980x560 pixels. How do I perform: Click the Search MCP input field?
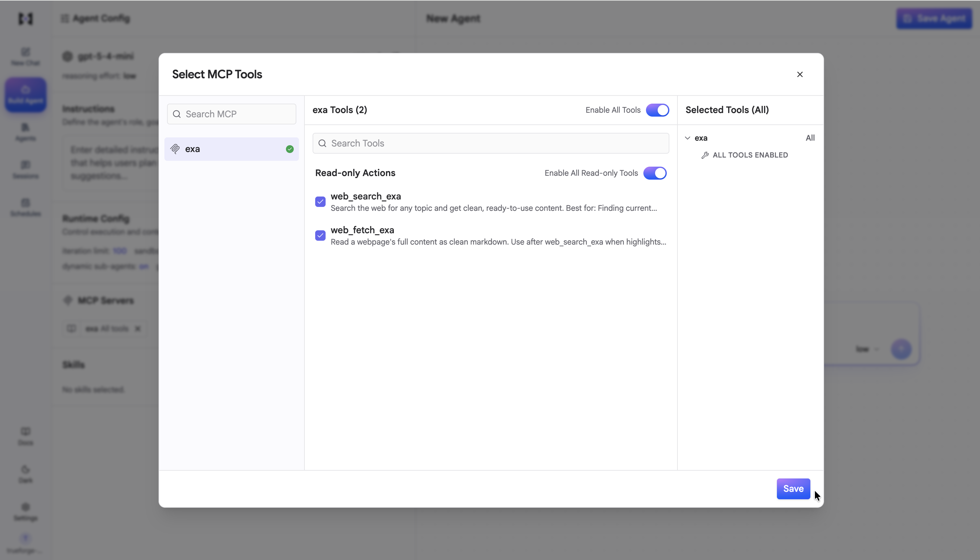[x=232, y=114]
